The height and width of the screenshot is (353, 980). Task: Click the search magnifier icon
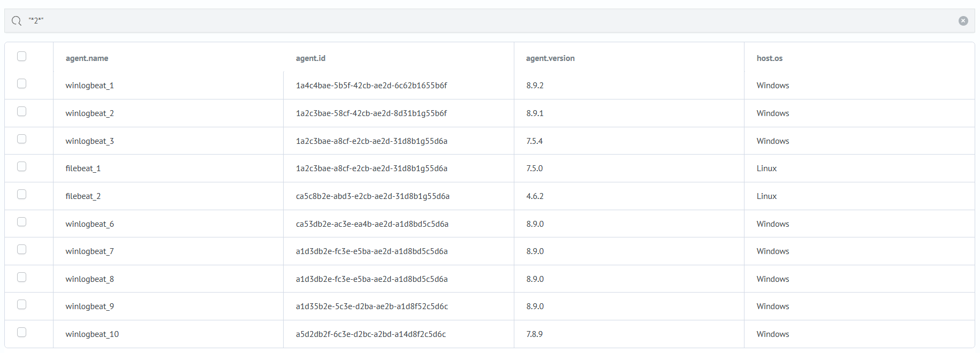pos(17,21)
